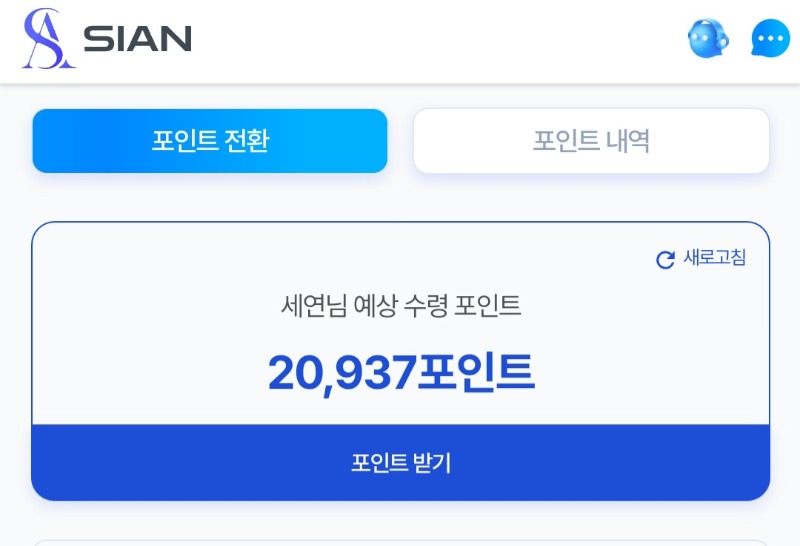This screenshot has height=546, width=800.
Task: Click the gap between the two tabs
Action: coord(400,141)
